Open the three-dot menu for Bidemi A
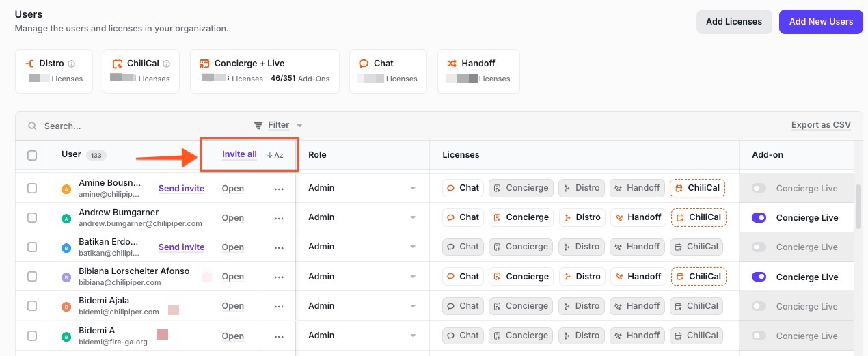Image resolution: width=868 pixels, height=356 pixels. point(279,336)
